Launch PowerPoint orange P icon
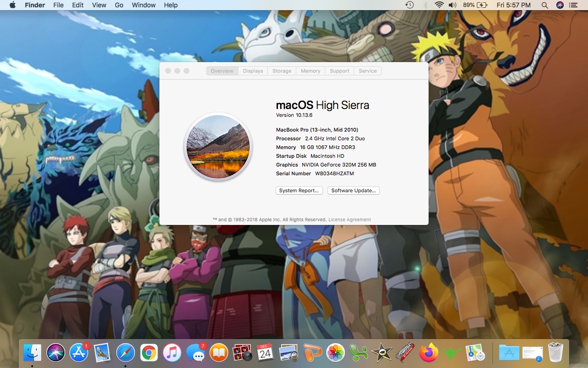Image resolution: width=588 pixels, height=368 pixels. [x=312, y=353]
